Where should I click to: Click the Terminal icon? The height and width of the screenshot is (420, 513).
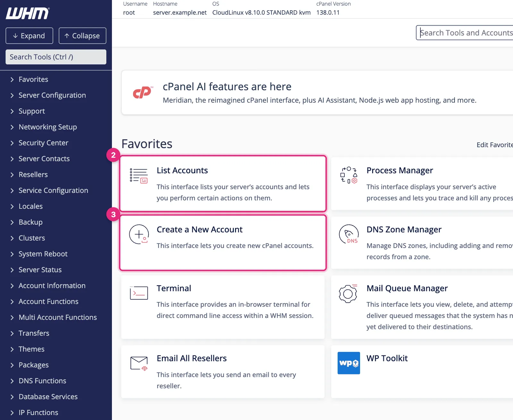coord(139,293)
